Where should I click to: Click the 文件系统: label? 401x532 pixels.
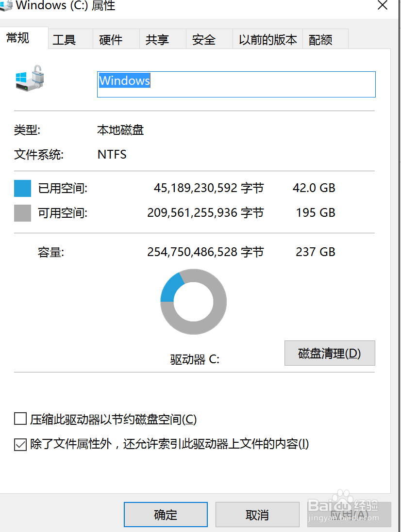click(x=39, y=155)
